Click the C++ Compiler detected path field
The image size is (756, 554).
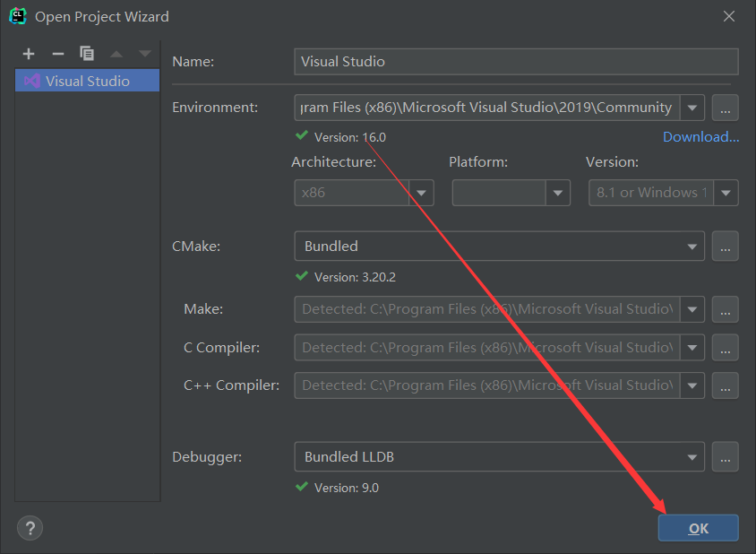[x=487, y=385]
